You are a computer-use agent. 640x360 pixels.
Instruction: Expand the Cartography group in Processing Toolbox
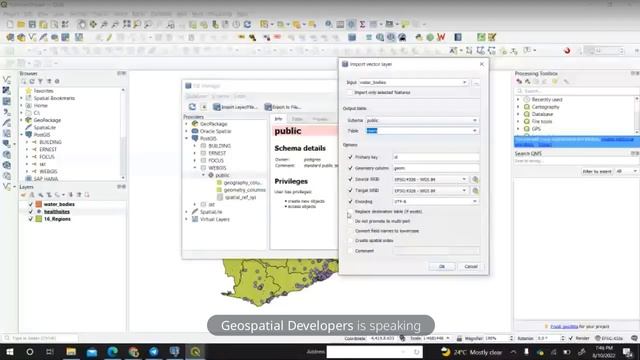518,107
